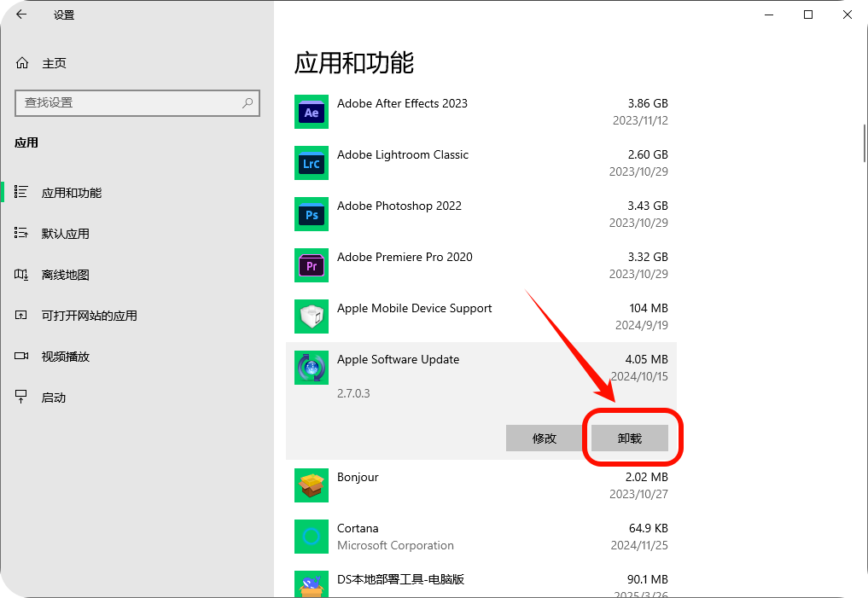The height and width of the screenshot is (598, 868).
Task: Click the back arrow icon
Action: (21, 15)
